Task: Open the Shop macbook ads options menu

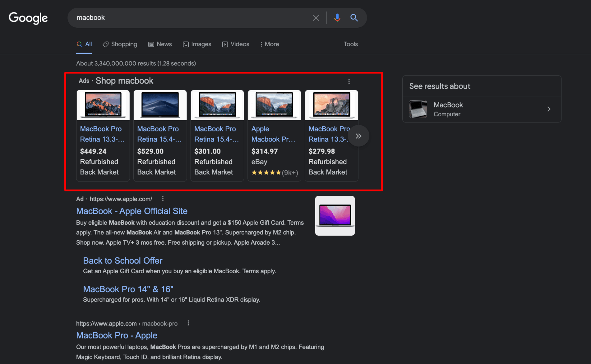Action: pyautogui.click(x=349, y=82)
